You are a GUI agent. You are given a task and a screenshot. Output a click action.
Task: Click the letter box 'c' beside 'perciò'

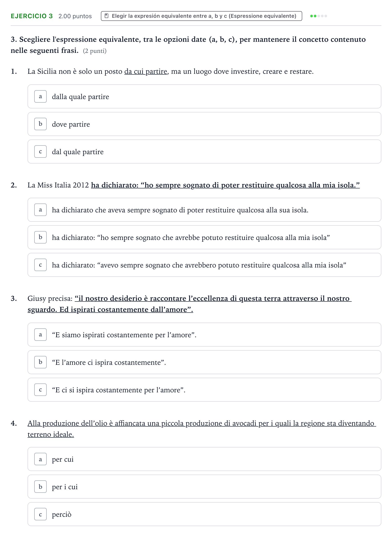pyautogui.click(x=40, y=514)
